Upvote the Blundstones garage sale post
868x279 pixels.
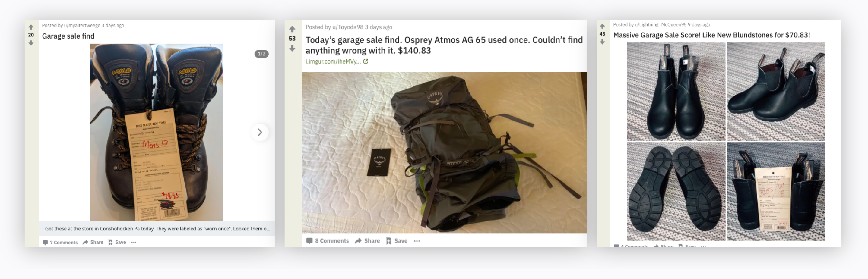(x=602, y=26)
